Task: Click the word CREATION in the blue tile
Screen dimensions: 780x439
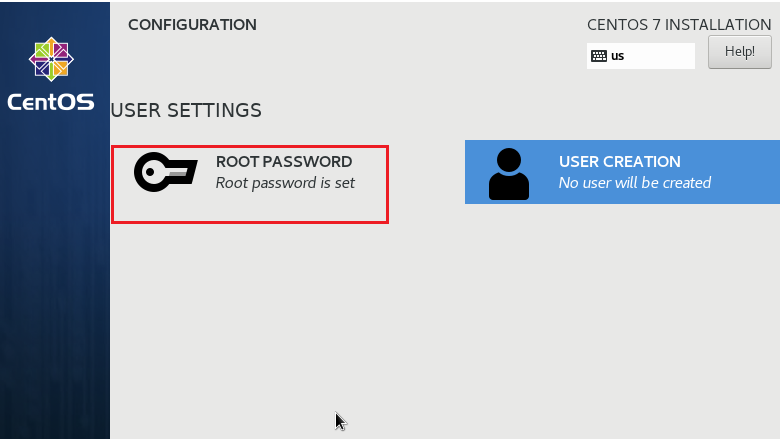Action: 642,162
